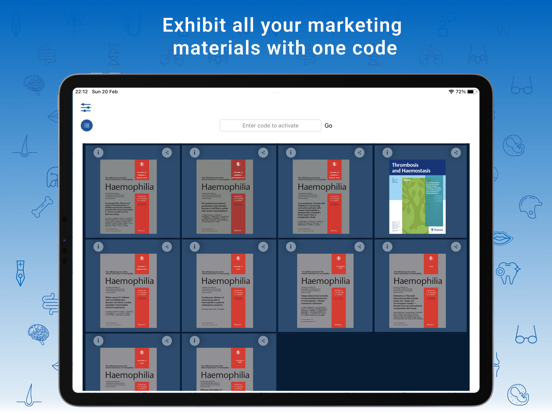The image size is (552, 414).
Task: Open third-row second Haemophilia cover
Action: tap(225, 369)
